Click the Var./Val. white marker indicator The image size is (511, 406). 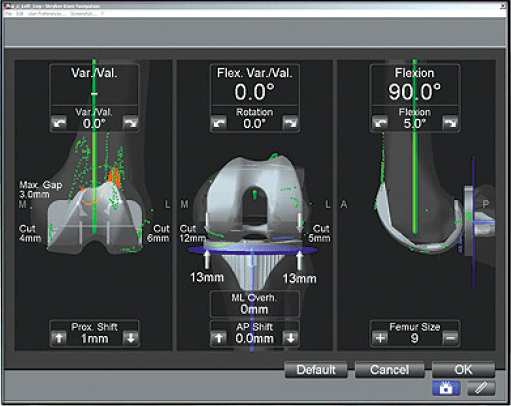[94, 94]
